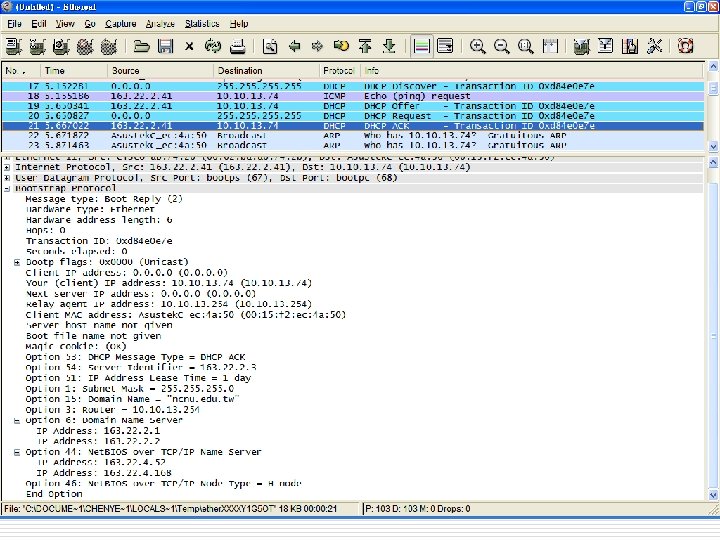Collapse Option 6 Domain Name Server
Screen dimensions: 720x540
[x=17, y=421]
